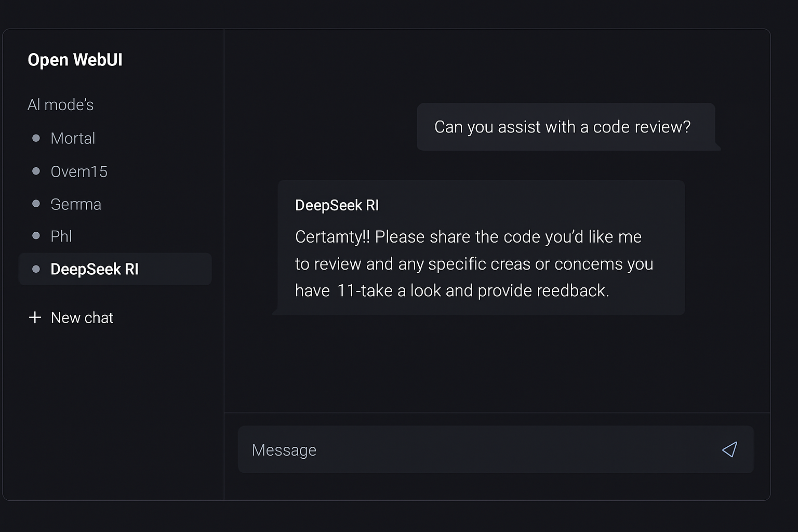Start a New chat

click(82, 317)
